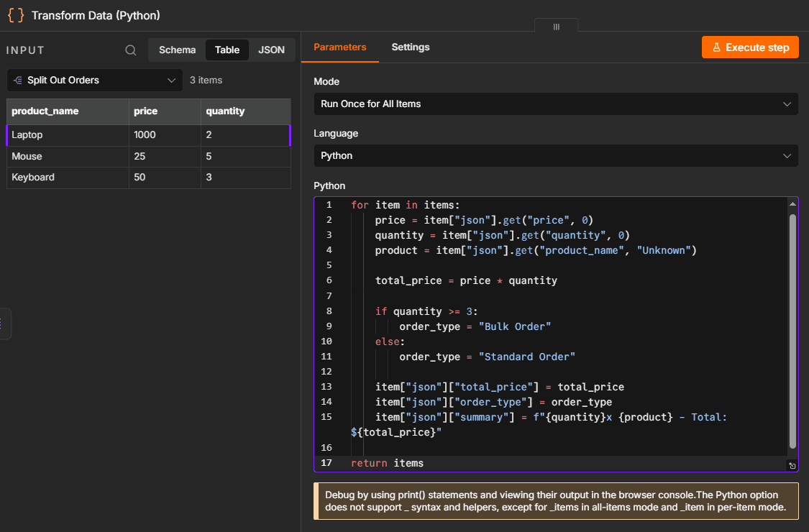Click the quantity cell 5 for Mouse

246,156
